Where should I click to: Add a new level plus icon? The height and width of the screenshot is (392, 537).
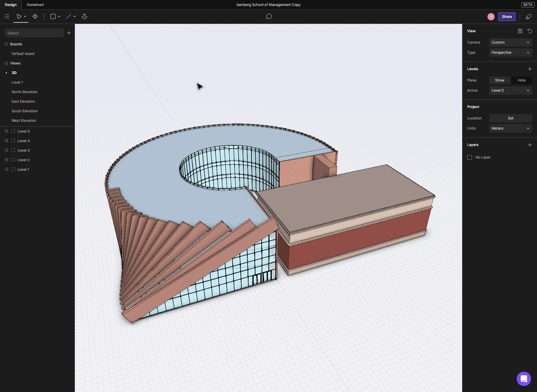530,69
